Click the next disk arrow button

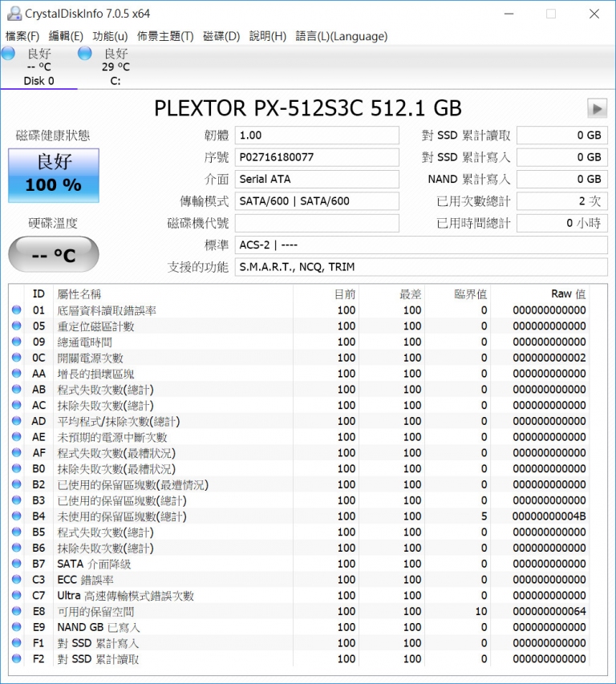[x=597, y=108]
